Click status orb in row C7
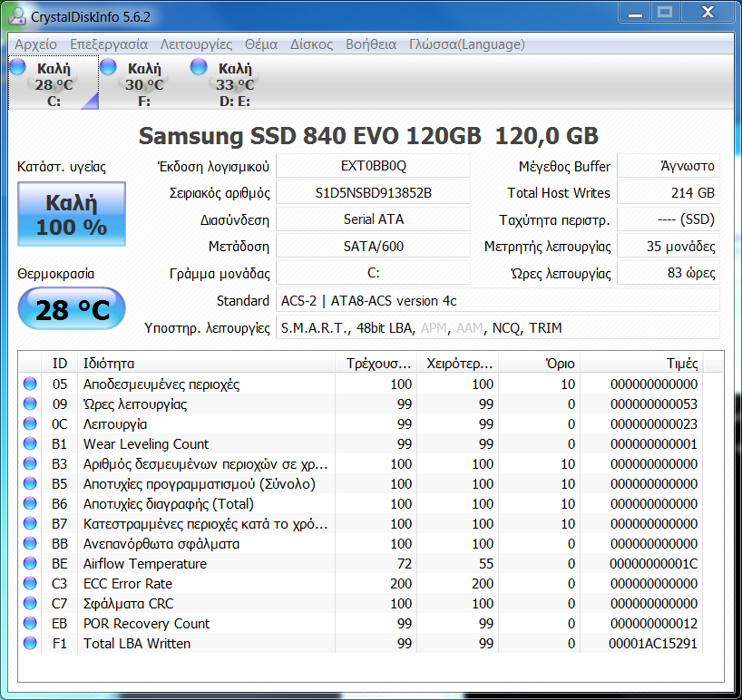This screenshot has height=700, width=742. [x=30, y=603]
